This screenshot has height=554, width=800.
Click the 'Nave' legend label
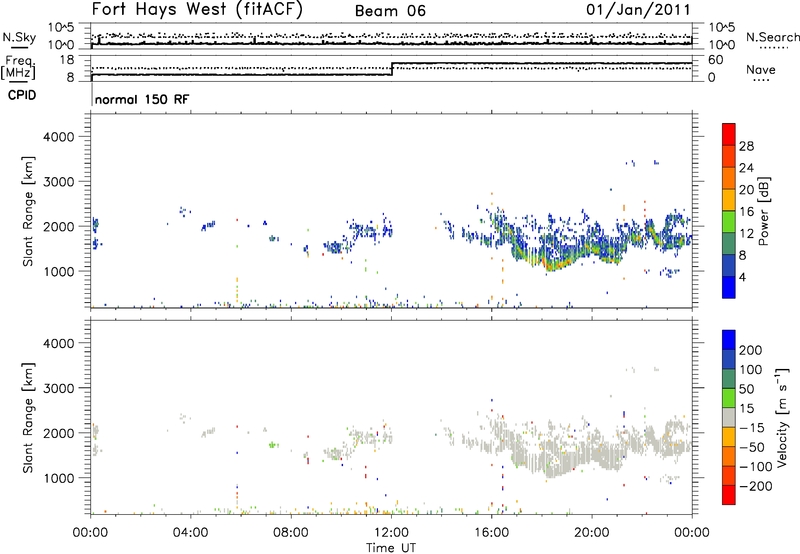coord(761,70)
